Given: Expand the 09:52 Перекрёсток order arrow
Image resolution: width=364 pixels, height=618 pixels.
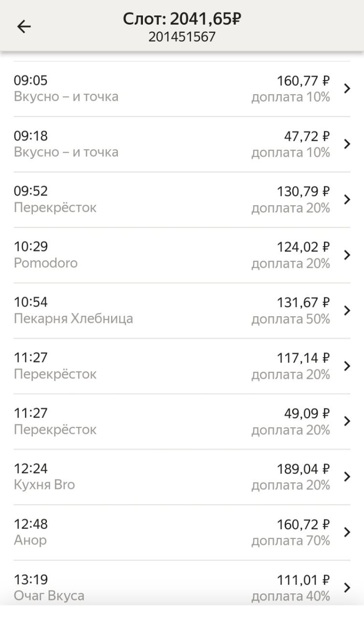Looking at the screenshot, I should click(347, 199).
